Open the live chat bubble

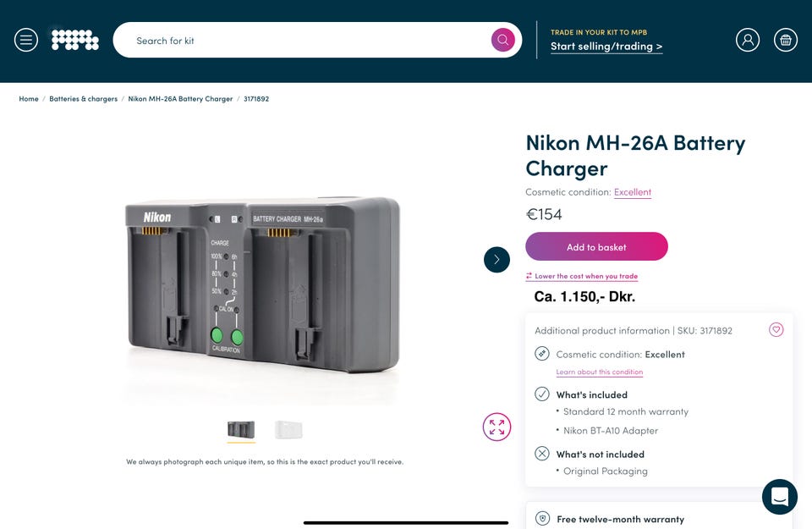click(x=779, y=497)
